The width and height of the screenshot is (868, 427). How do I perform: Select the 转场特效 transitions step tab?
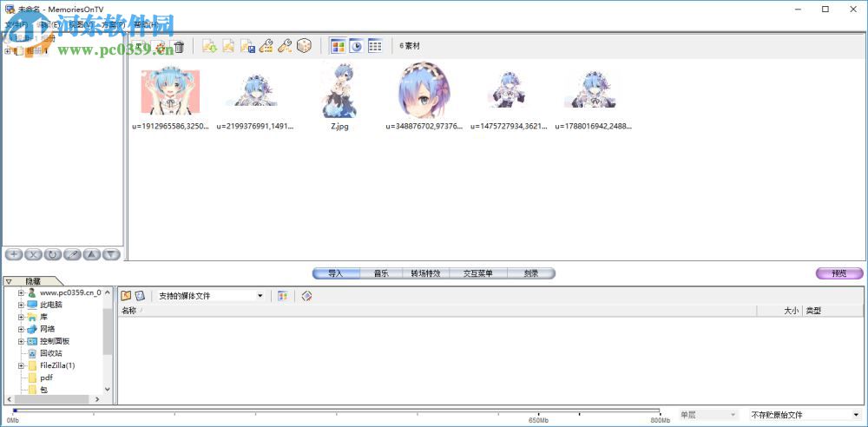pyautogui.click(x=426, y=273)
